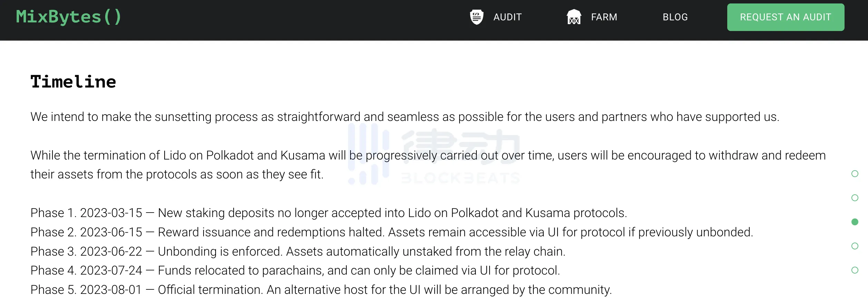Screen dimensions: 868x308
Task: Click the Phase 3 unbonding enforced line
Action: [298, 251]
